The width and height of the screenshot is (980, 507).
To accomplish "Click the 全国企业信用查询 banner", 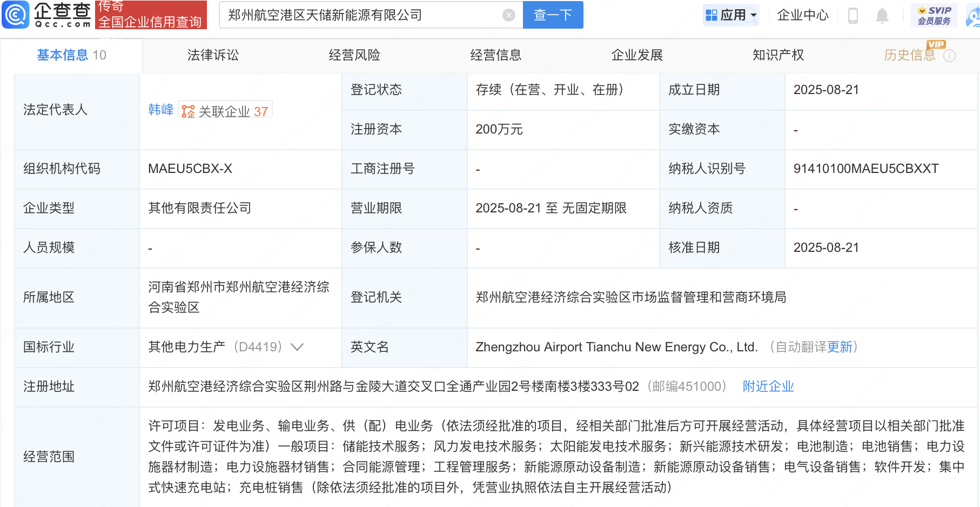I will pyautogui.click(x=151, y=15).
